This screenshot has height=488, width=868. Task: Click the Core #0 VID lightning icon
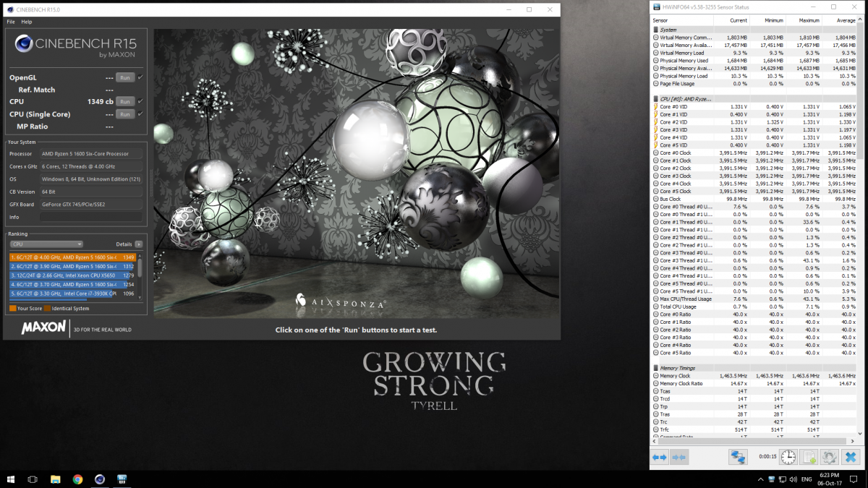tap(655, 106)
